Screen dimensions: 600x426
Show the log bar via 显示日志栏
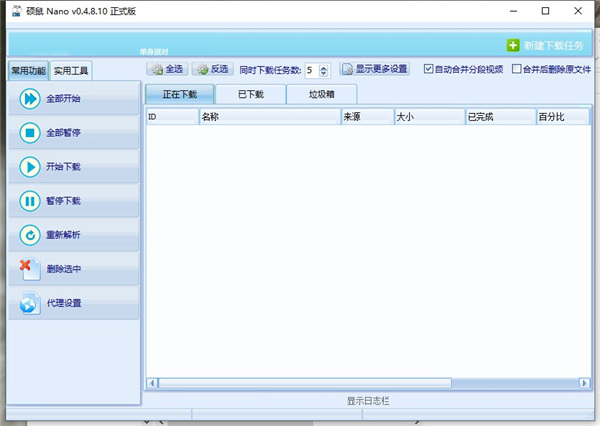368,401
